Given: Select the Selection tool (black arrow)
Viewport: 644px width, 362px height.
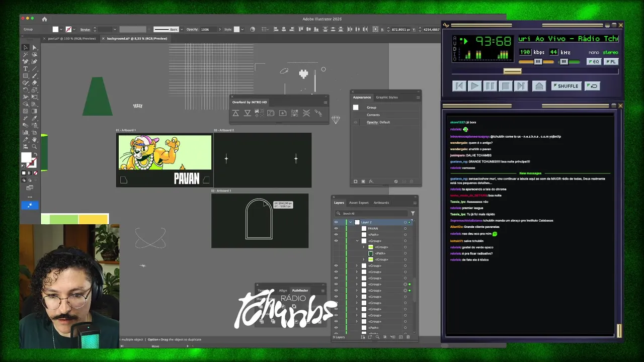Looking at the screenshot, I should [x=25, y=47].
